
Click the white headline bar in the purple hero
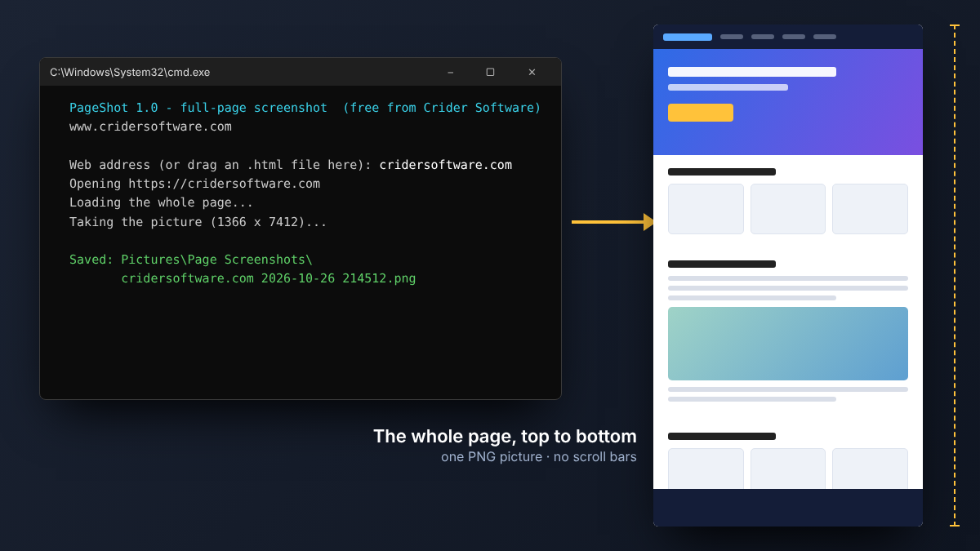click(x=752, y=72)
